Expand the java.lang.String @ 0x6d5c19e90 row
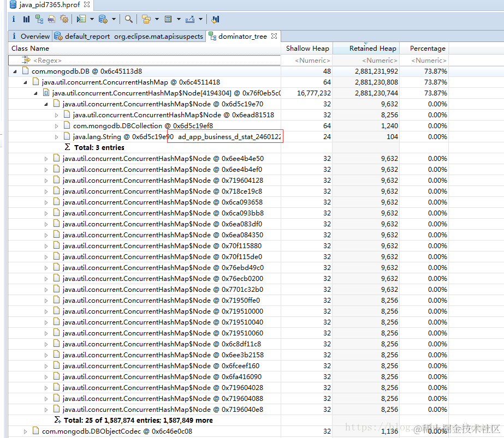Viewport: 504px width, 438px height. click(x=57, y=137)
